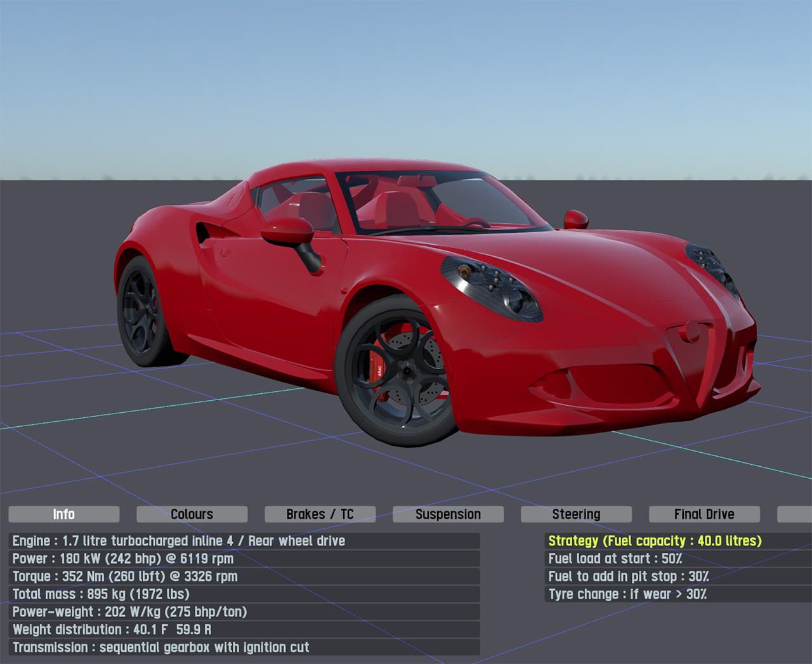Select the Suspension tab
The height and width of the screenshot is (664, 812).
[x=449, y=514]
